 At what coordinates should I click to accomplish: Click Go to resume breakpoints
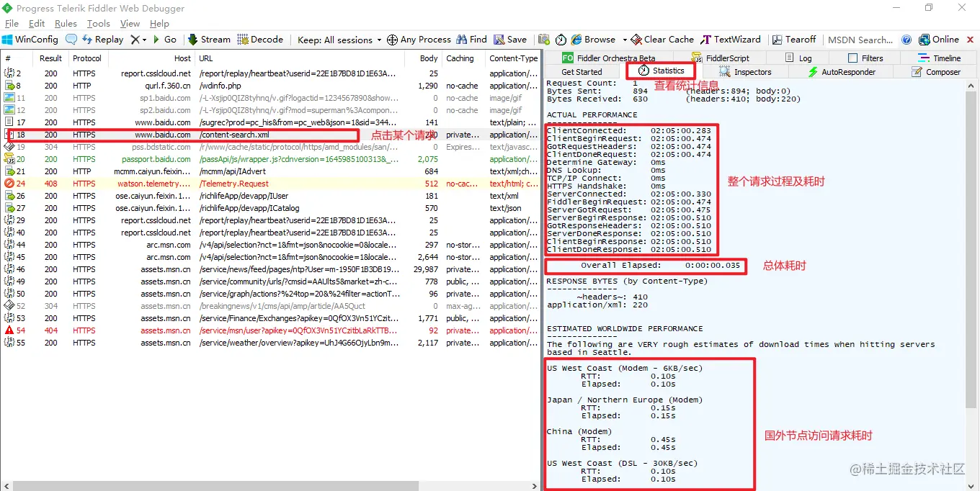click(x=164, y=40)
